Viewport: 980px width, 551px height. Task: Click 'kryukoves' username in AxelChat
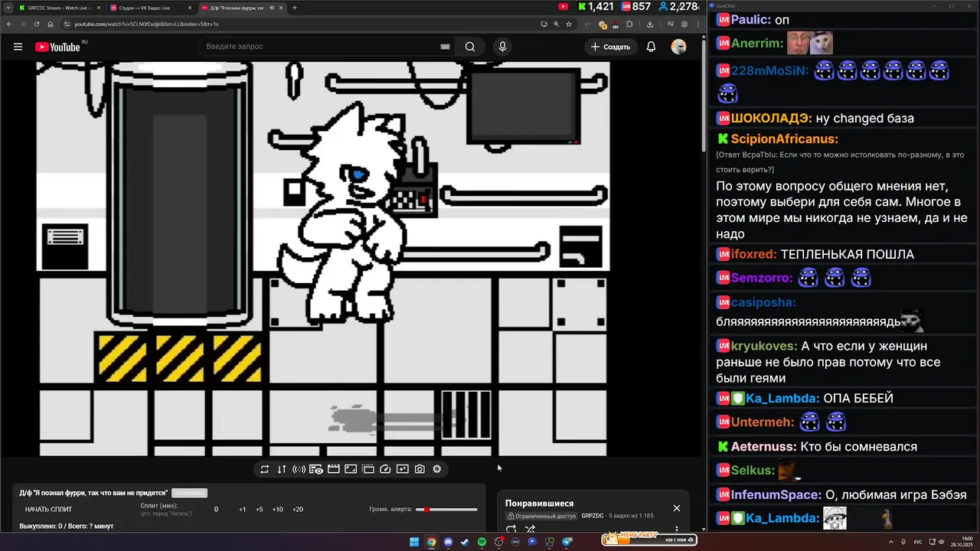click(x=763, y=346)
